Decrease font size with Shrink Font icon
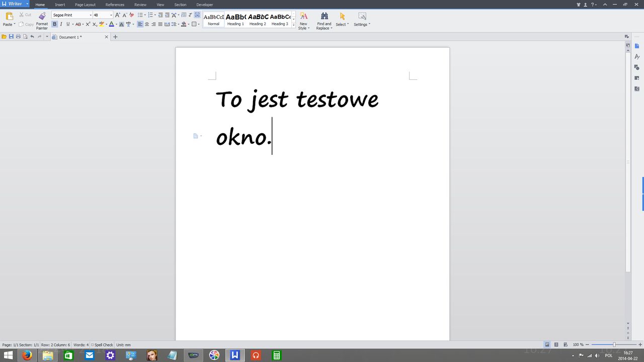The image size is (644, 362). pos(125,15)
